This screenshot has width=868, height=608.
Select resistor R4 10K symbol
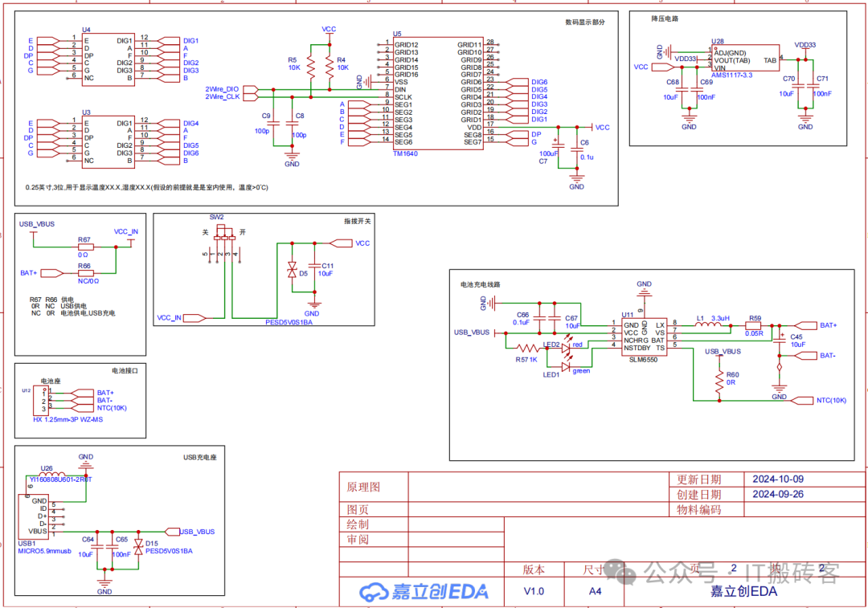point(330,67)
